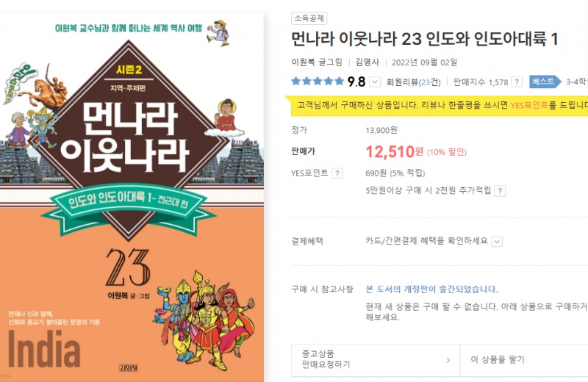Viewport: 588px width, 382px height.
Task: Click 중고상품 판매요청하기 button
Action: point(376,360)
